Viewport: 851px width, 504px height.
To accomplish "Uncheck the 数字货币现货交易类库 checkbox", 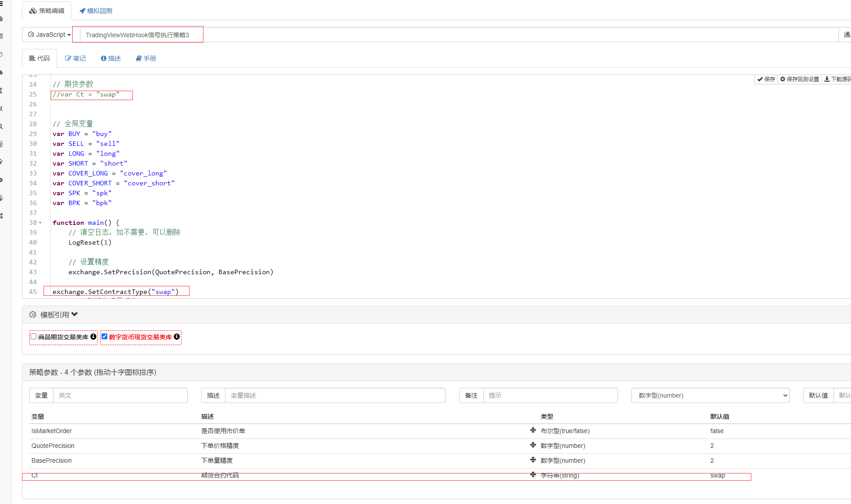I will (x=104, y=337).
